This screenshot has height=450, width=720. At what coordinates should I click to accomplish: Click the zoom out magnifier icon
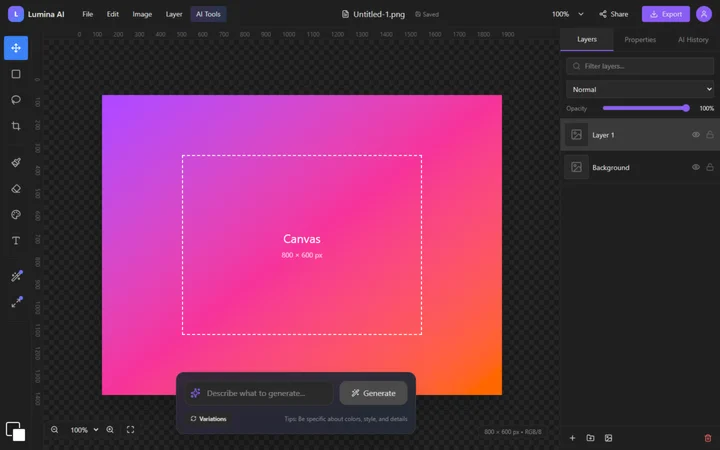click(55, 430)
